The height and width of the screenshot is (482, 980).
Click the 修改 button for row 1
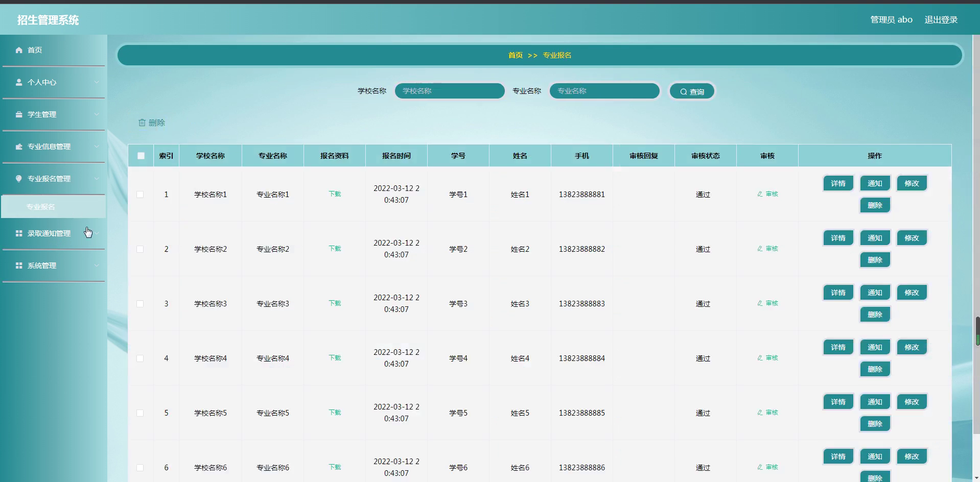tap(912, 183)
